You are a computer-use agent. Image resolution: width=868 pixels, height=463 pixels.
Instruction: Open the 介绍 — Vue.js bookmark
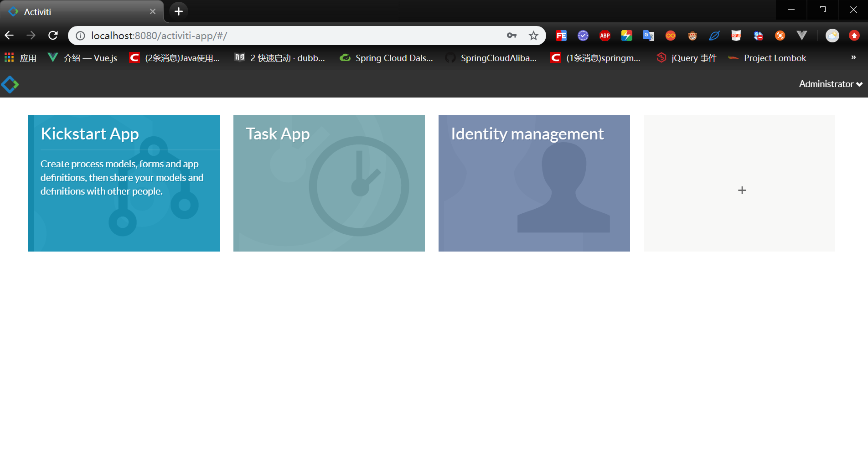[83, 58]
